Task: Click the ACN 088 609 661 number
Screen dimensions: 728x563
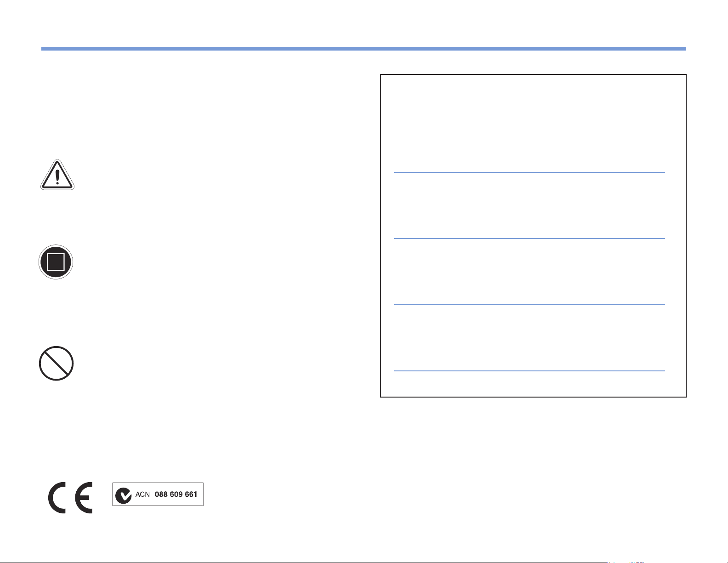Action: pyautogui.click(x=176, y=495)
